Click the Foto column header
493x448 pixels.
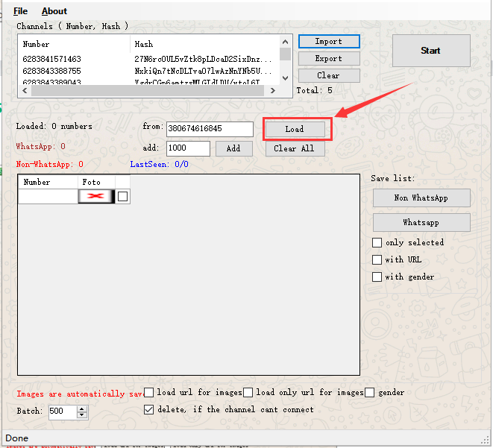96,182
